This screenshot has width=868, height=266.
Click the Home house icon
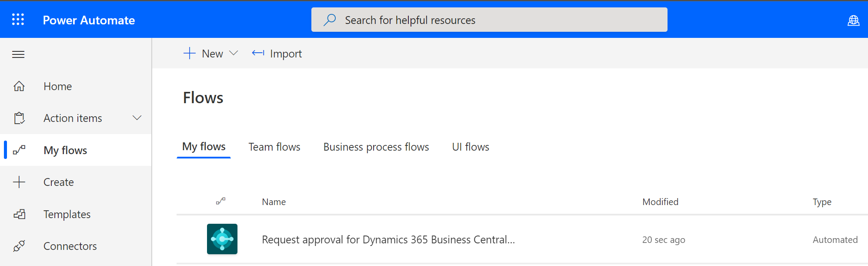pos(19,86)
